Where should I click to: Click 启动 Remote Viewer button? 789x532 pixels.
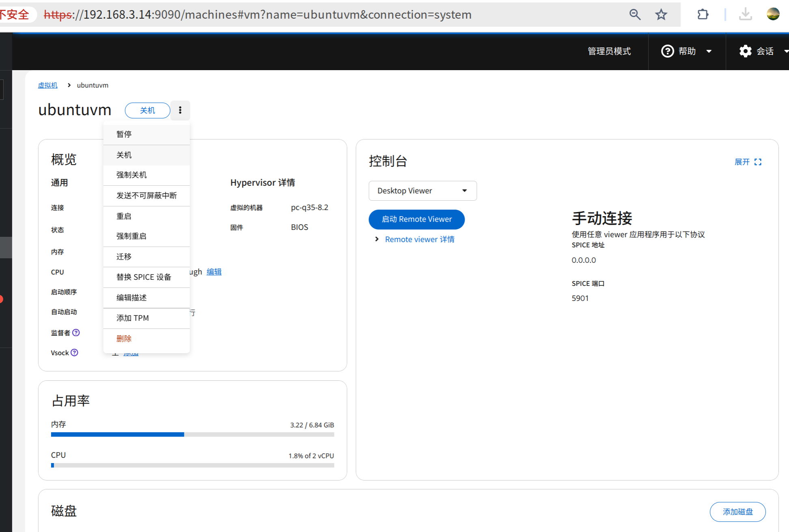[416, 219]
